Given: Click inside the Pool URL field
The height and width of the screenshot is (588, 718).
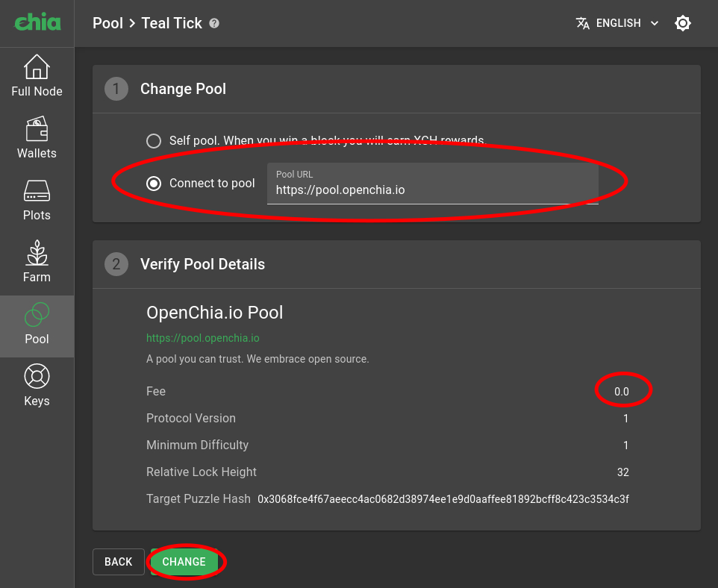Looking at the screenshot, I should click(433, 184).
